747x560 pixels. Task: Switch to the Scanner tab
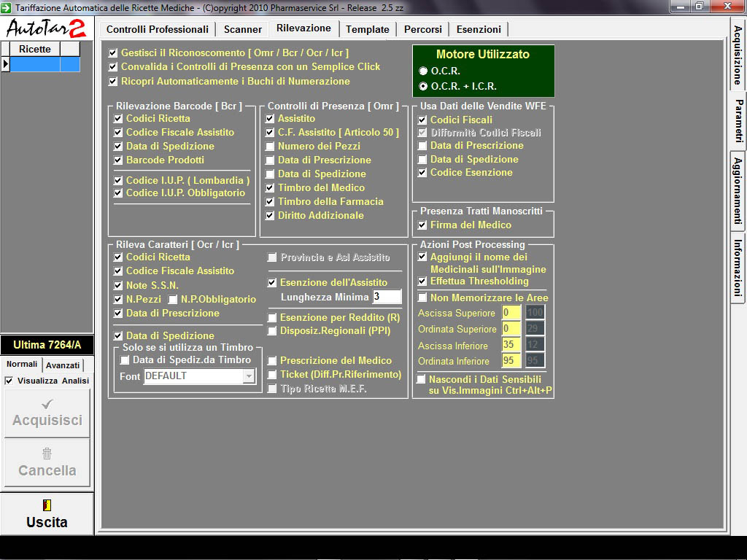(242, 30)
